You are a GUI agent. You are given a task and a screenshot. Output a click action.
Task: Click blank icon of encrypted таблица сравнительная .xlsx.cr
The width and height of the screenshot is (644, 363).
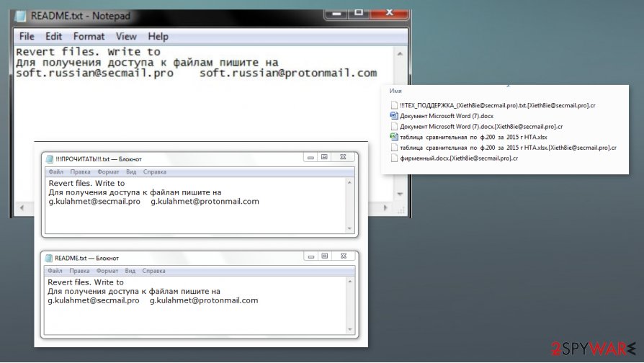click(x=394, y=148)
